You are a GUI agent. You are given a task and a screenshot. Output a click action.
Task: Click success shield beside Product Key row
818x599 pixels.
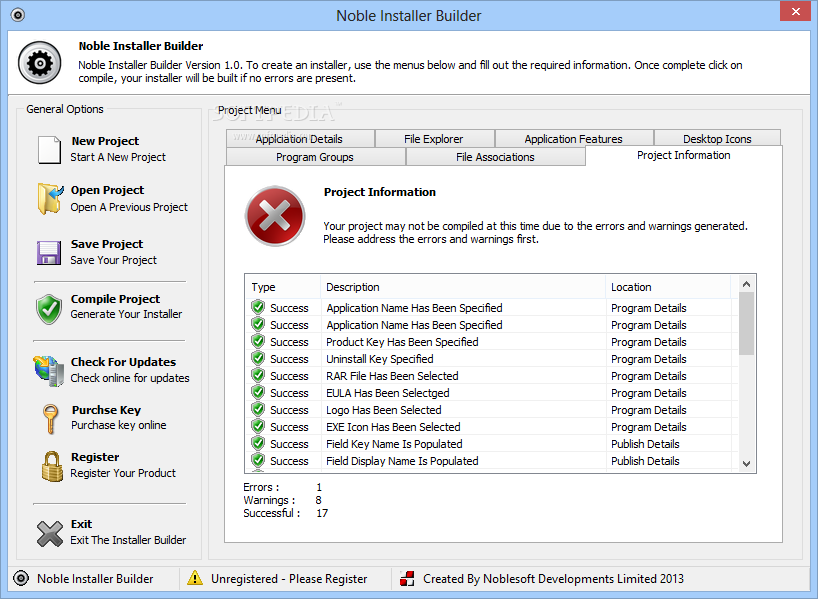coord(258,341)
